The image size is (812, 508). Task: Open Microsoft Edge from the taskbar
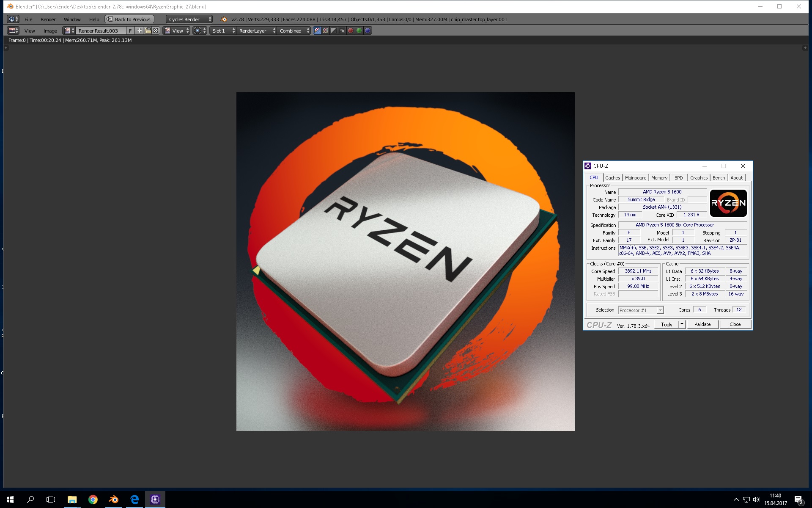click(x=134, y=500)
